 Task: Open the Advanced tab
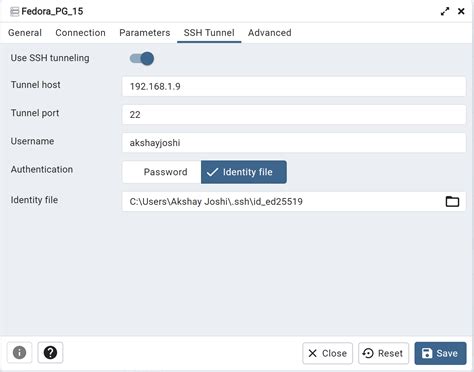[x=270, y=33]
